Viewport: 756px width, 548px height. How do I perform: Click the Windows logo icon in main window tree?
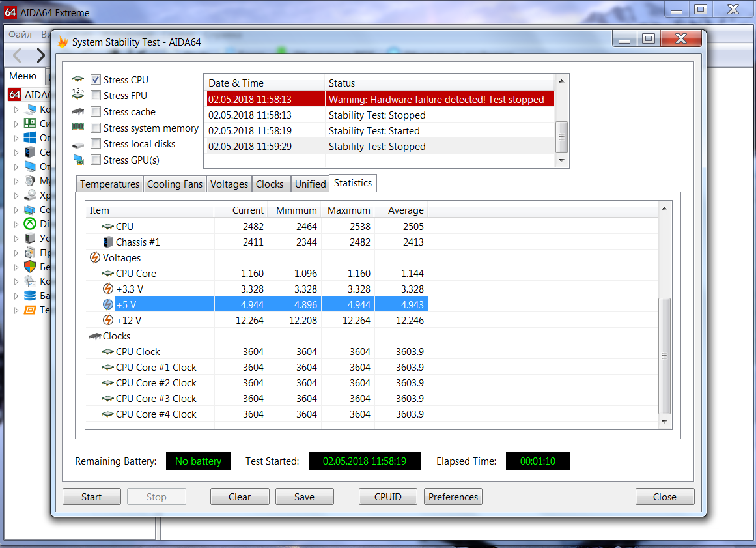30,137
